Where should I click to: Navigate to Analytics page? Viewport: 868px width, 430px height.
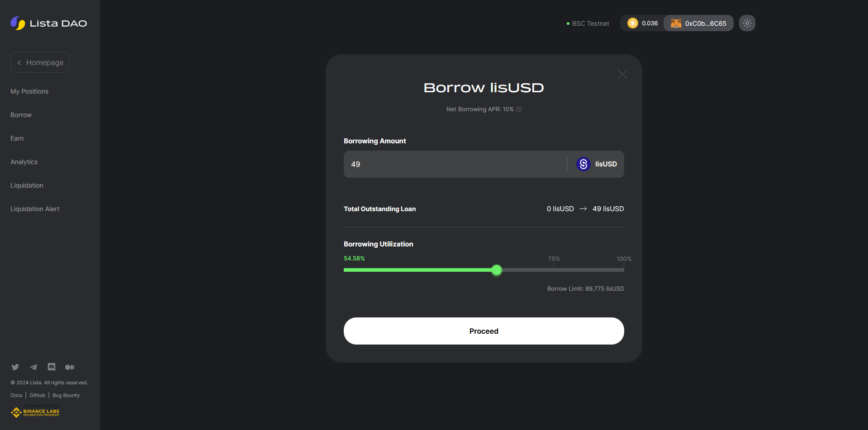click(x=24, y=162)
